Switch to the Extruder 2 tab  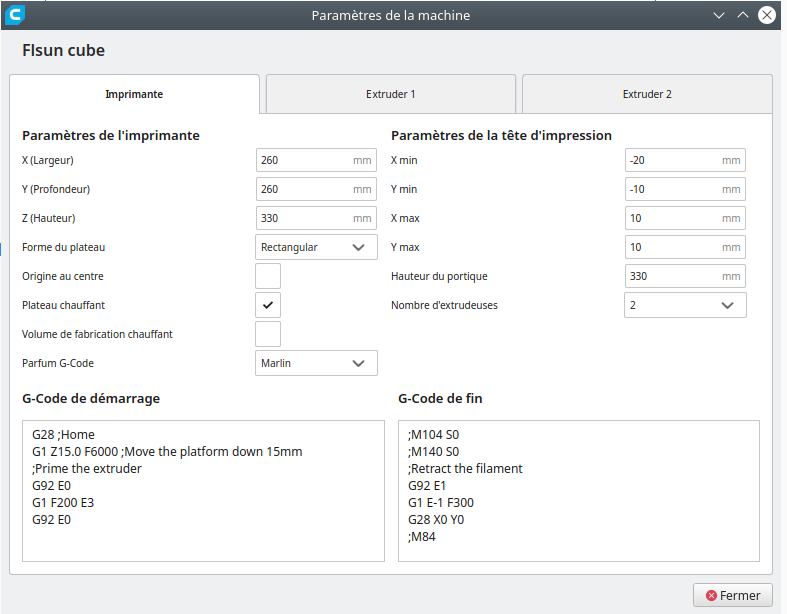647,94
